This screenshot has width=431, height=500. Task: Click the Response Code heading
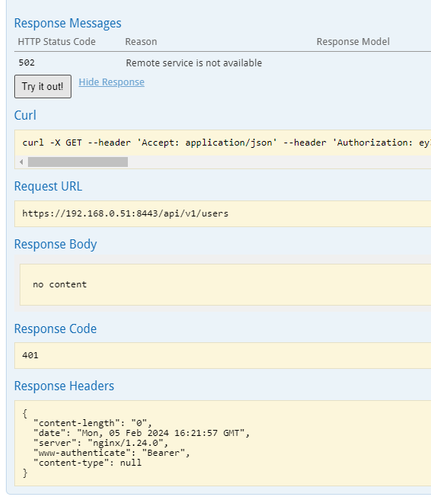point(55,329)
